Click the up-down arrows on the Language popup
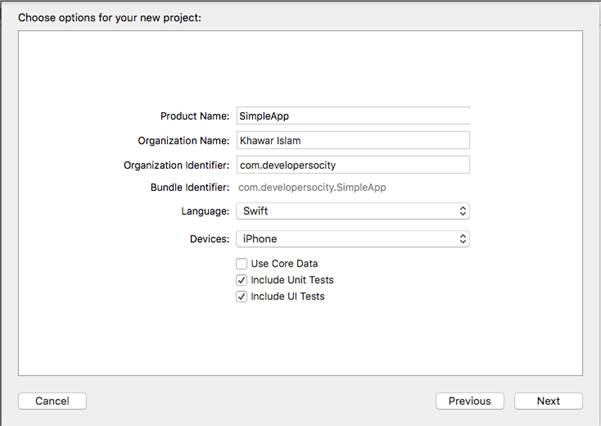The image size is (601, 426). [462, 212]
